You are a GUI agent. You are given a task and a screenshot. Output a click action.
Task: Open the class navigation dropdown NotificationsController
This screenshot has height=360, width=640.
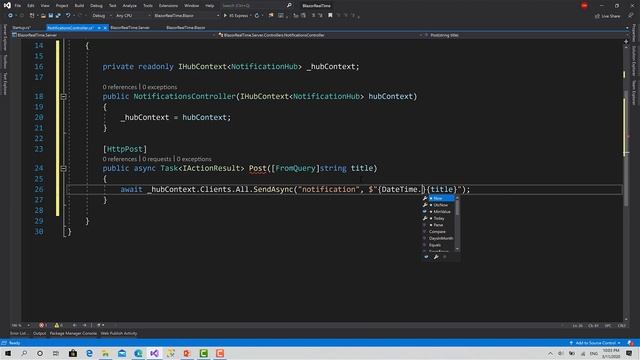click(x=320, y=35)
